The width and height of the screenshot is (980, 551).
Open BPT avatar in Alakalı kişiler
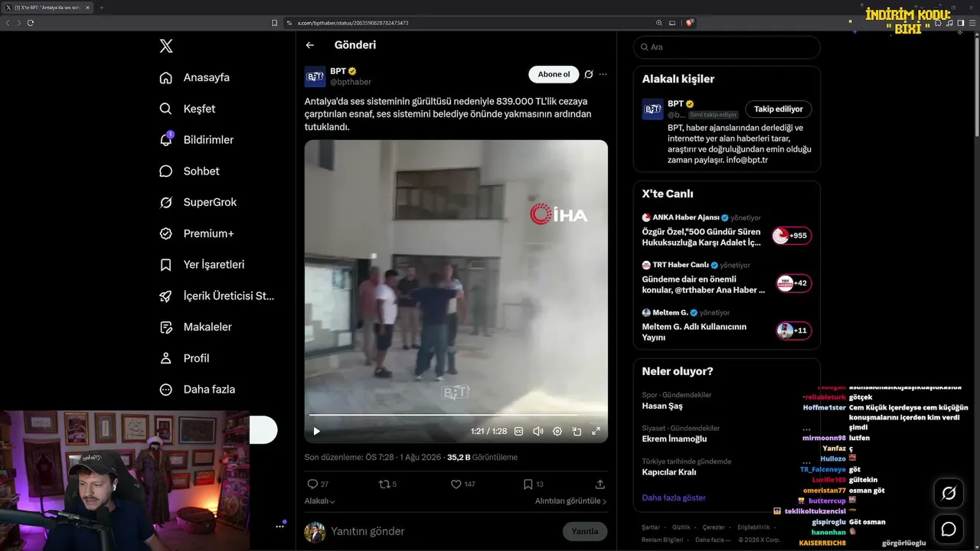pos(652,109)
